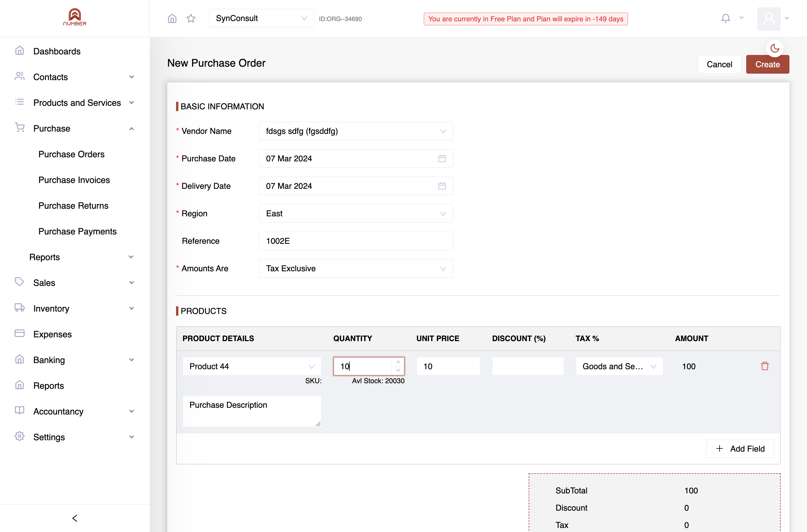This screenshot has width=807, height=532.
Task: Open the Goods and Se... tax dropdown
Action: point(619,367)
